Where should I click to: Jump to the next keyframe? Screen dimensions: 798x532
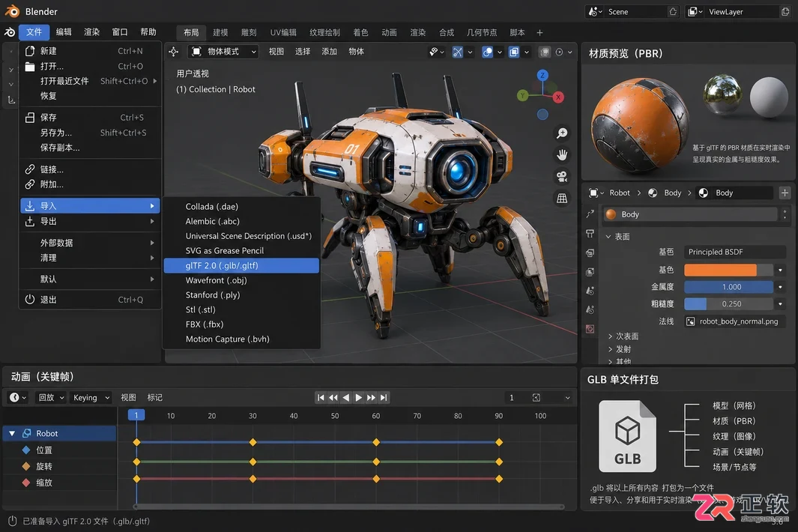coord(372,398)
